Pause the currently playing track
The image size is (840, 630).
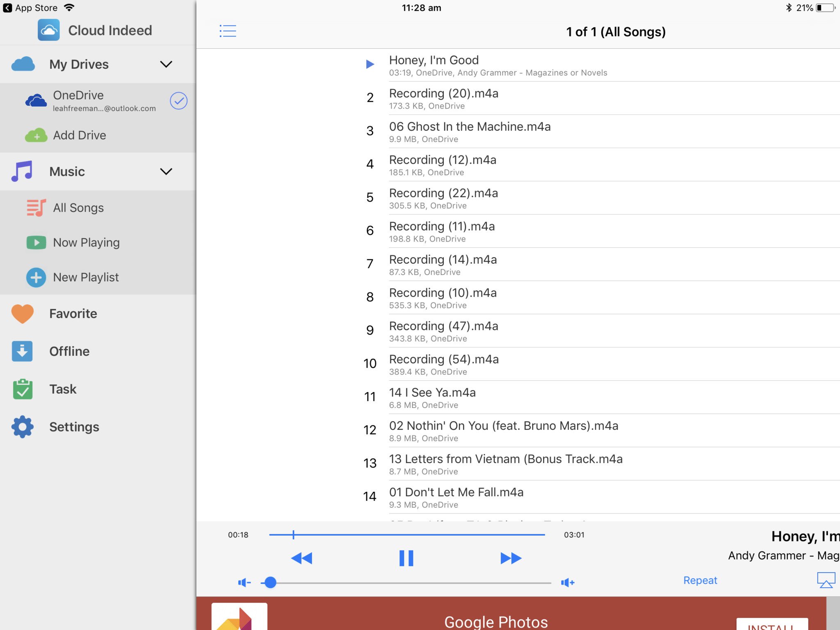405,558
